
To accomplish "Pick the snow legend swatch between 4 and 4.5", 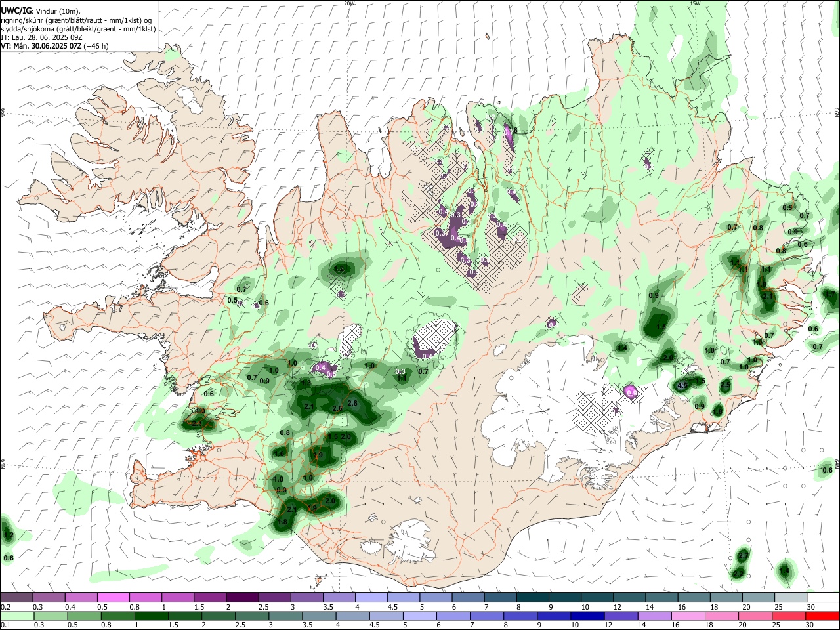I will (x=370, y=597).
